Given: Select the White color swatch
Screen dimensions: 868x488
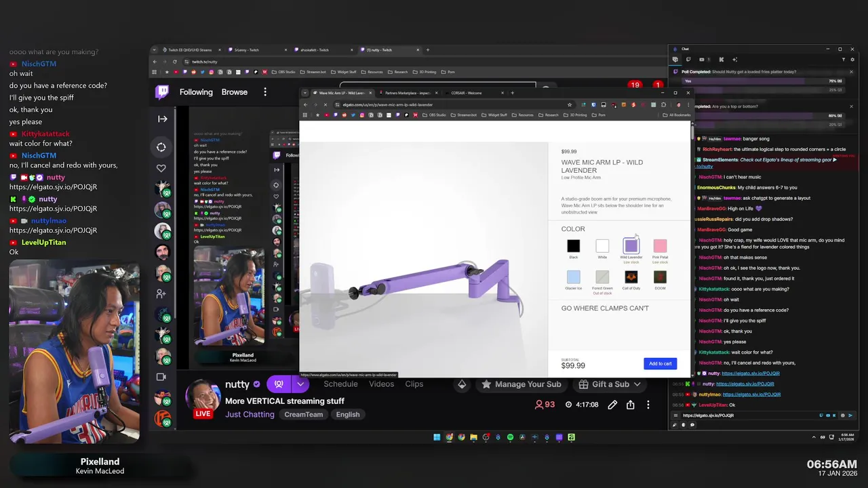Looking at the screenshot, I should coord(602,247).
